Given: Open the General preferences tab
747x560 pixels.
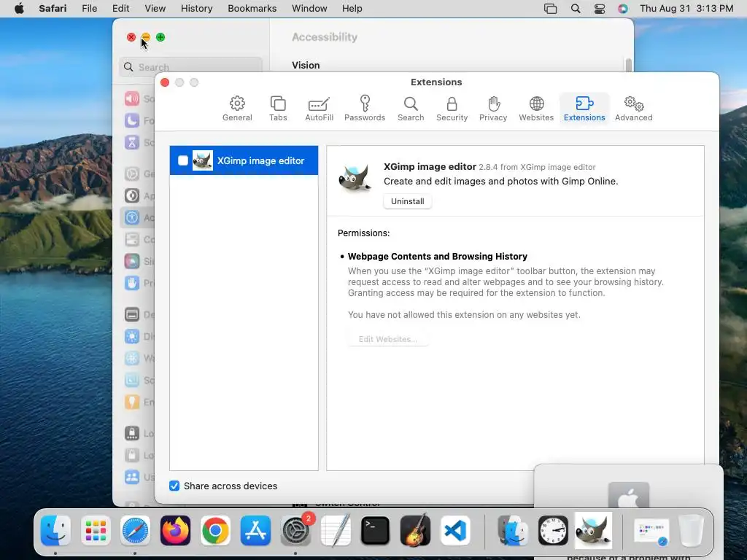Looking at the screenshot, I should (x=237, y=109).
